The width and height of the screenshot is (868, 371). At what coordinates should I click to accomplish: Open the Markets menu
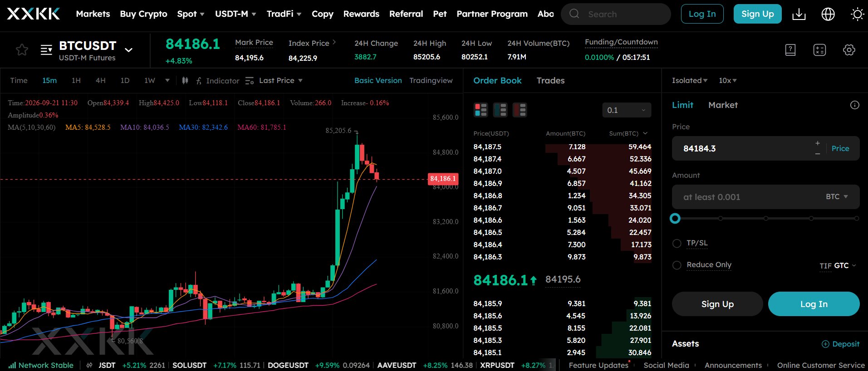coord(93,14)
